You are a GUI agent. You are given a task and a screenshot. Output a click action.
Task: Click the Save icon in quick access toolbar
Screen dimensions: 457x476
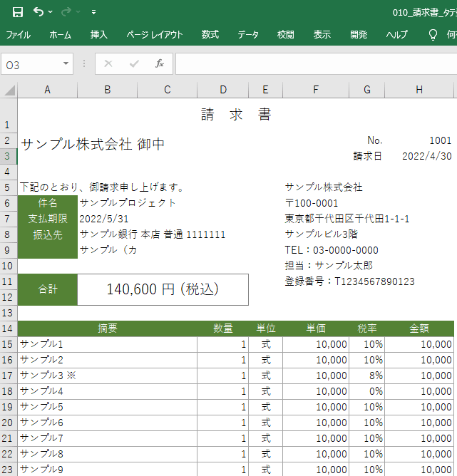tap(18, 12)
